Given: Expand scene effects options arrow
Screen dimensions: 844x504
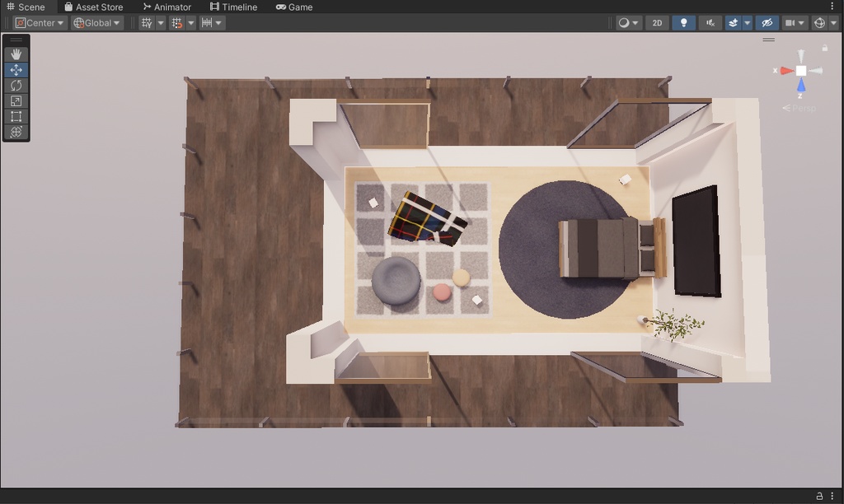Looking at the screenshot, I should point(747,23).
